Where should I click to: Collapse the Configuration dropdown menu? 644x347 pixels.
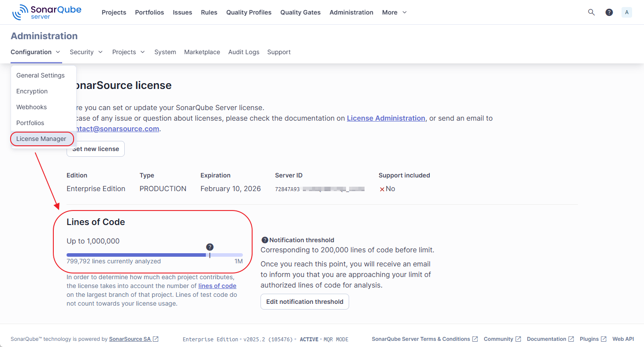[36, 52]
